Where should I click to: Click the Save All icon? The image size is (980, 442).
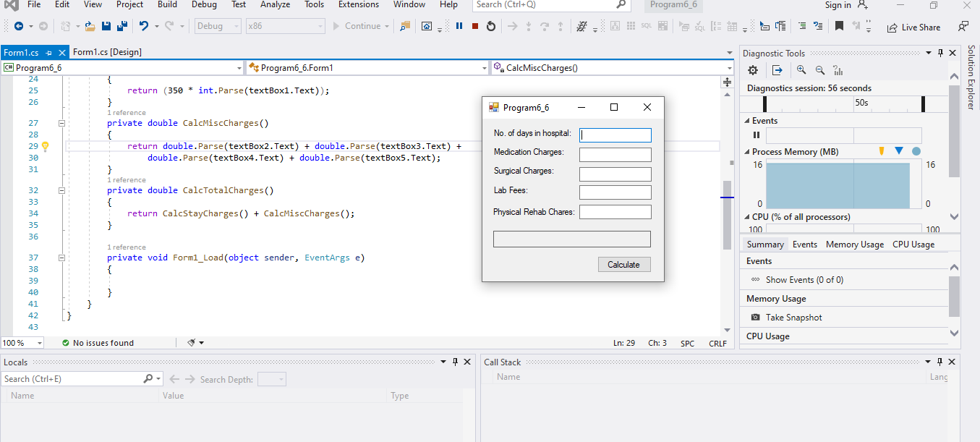click(x=122, y=26)
